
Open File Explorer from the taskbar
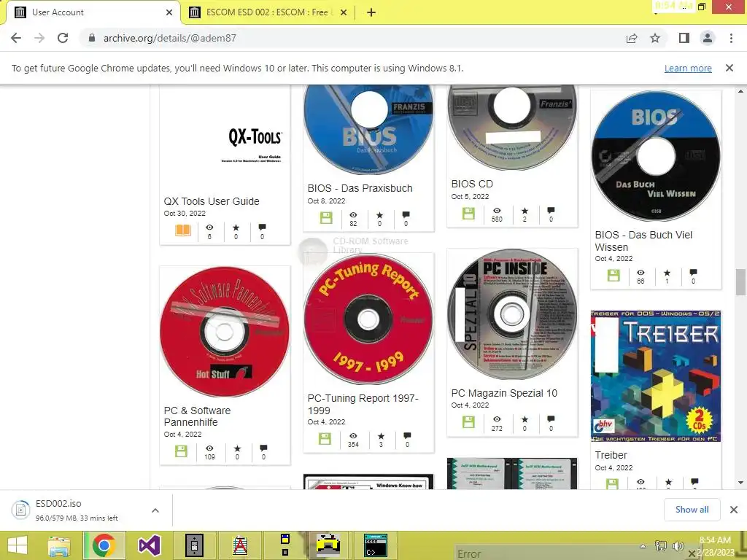click(x=58, y=545)
